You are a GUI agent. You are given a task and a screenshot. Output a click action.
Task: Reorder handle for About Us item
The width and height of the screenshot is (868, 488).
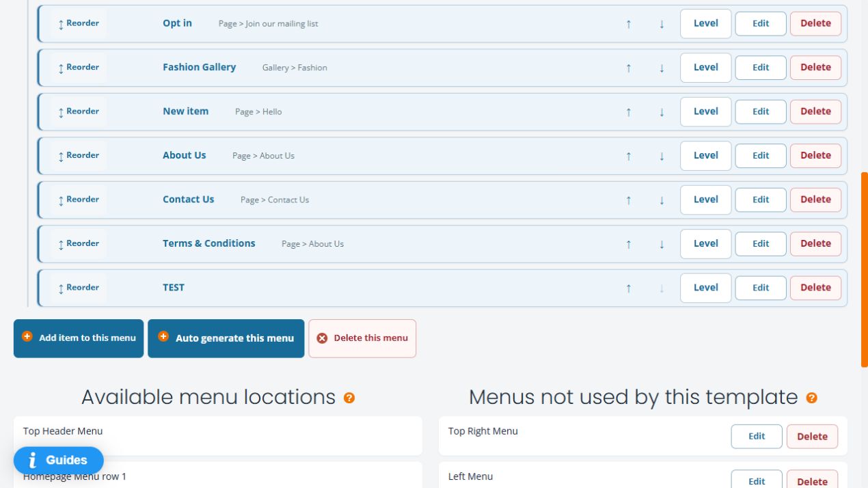(x=78, y=156)
